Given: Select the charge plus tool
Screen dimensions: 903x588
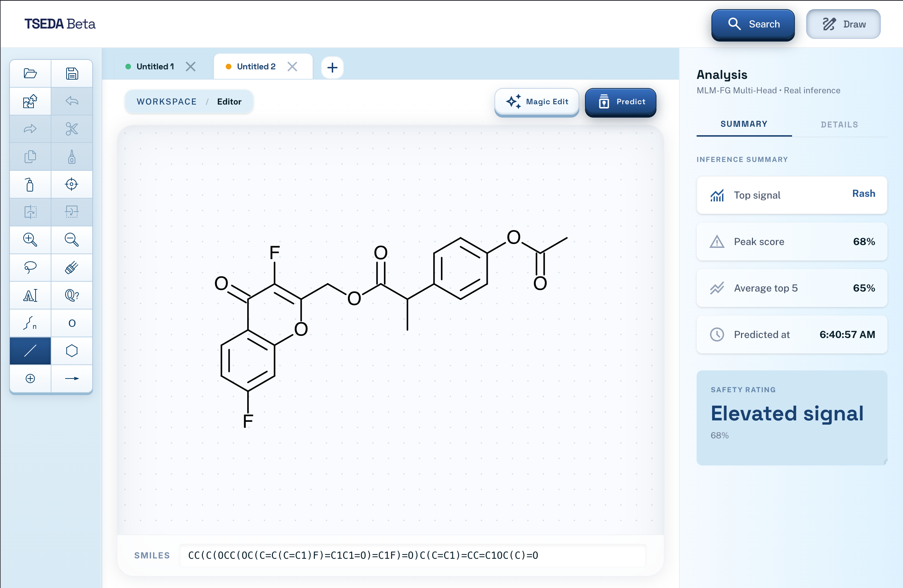Looking at the screenshot, I should click(30, 378).
